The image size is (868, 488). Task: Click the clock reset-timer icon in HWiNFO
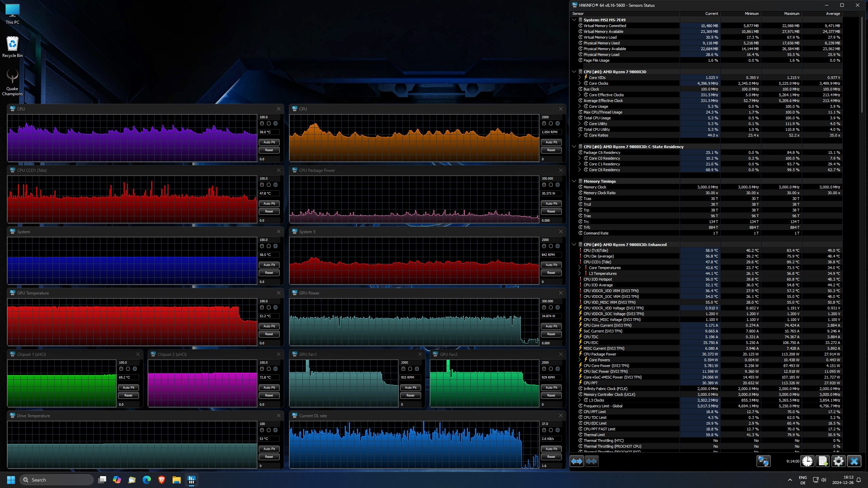807,461
